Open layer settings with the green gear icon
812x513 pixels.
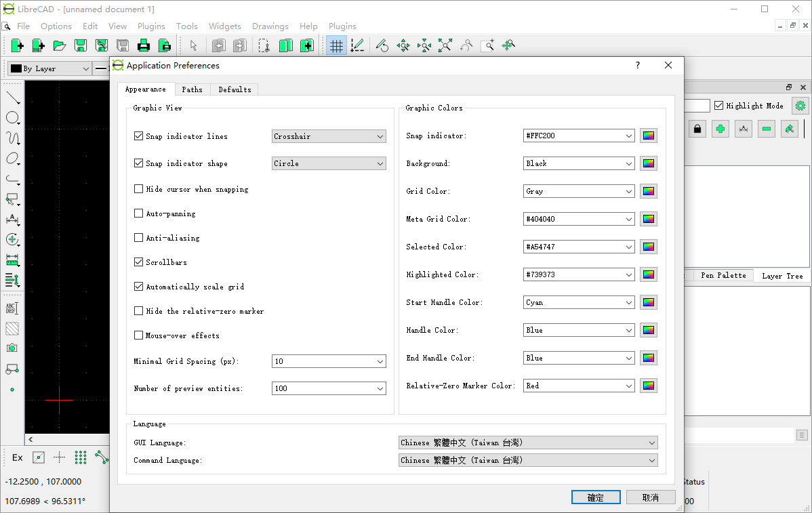coord(800,106)
